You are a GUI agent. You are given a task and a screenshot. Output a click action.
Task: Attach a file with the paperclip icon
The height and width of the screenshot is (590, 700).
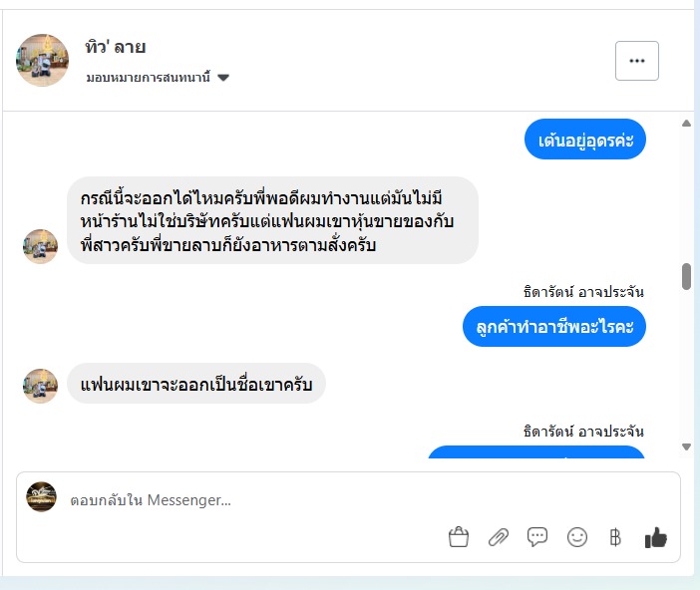tap(498, 537)
